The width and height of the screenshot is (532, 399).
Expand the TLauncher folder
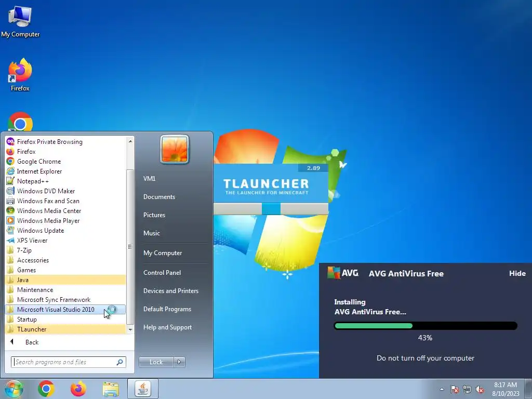(x=65, y=329)
